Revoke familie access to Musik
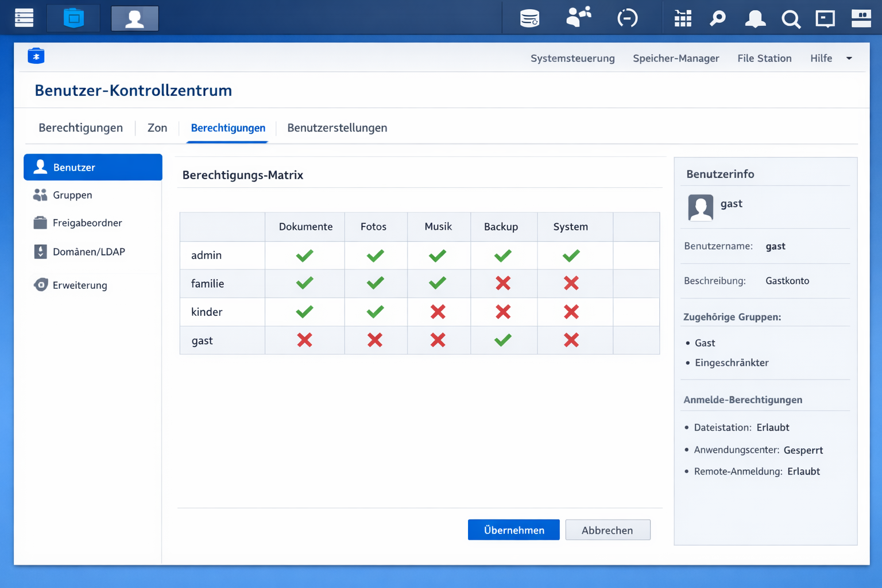882x588 pixels. click(438, 283)
